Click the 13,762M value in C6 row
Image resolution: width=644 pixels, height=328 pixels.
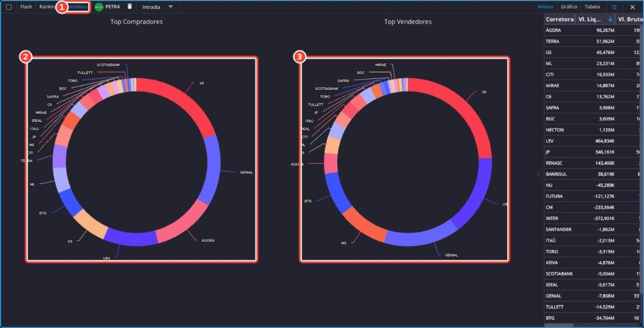tap(605, 97)
